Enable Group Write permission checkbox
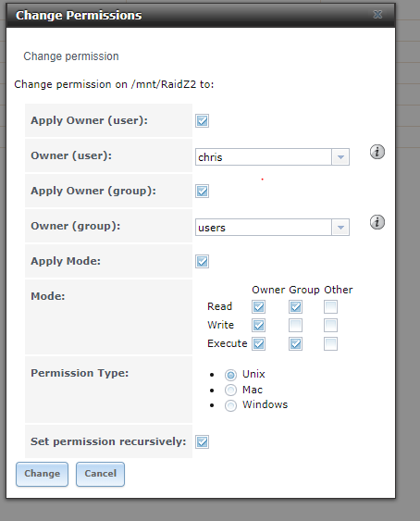420x521 pixels. coord(295,326)
